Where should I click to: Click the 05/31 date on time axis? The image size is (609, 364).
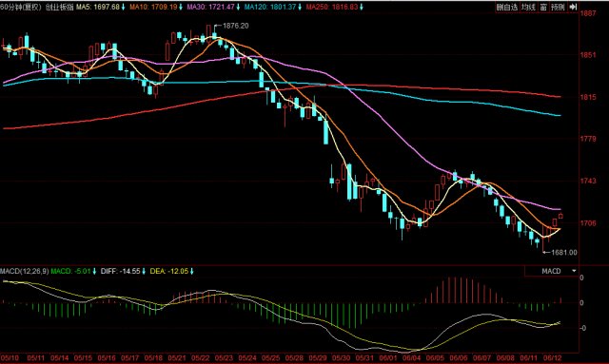[x=364, y=357]
